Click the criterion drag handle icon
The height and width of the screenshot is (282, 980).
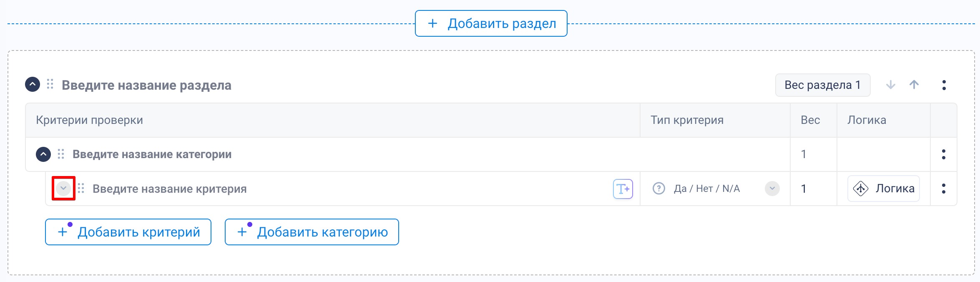point(81,189)
